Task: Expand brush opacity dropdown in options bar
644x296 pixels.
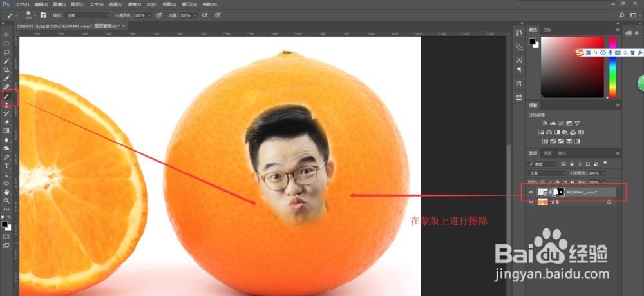Action: tap(149, 15)
